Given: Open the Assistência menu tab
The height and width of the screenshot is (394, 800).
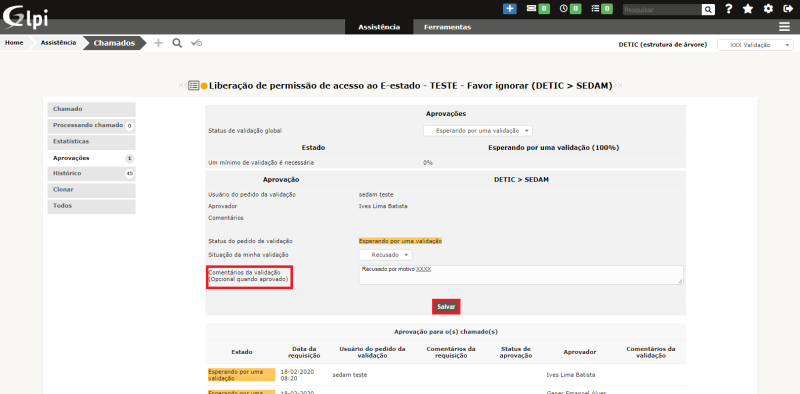Looking at the screenshot, I should click(x=379, y=27).
